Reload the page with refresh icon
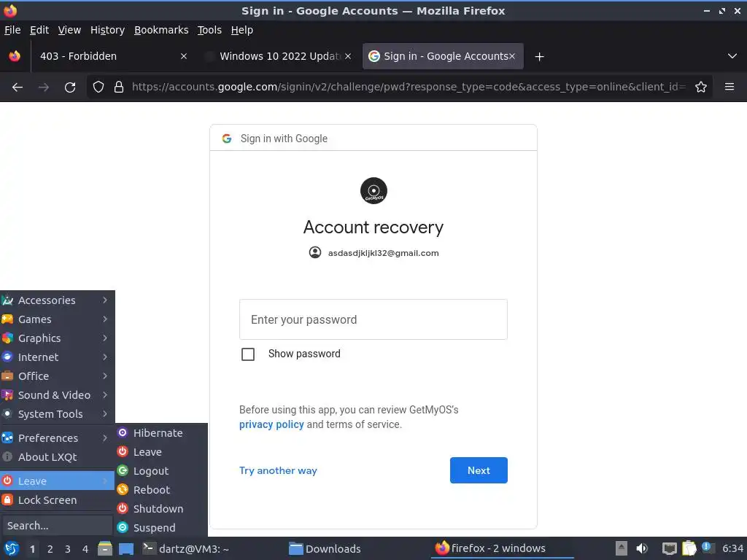Viewport: 747px width, 560px height. coord(70,87)
